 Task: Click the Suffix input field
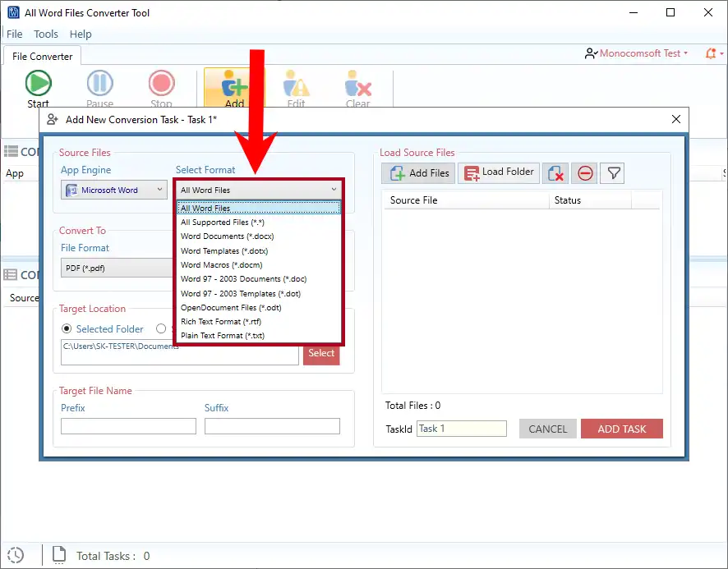(x=272, y=426)
